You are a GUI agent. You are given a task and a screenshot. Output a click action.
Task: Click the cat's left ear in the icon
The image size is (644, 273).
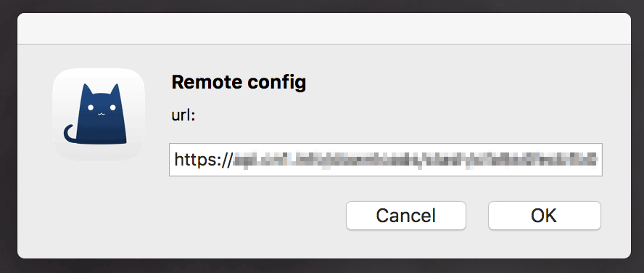[86, 91]
